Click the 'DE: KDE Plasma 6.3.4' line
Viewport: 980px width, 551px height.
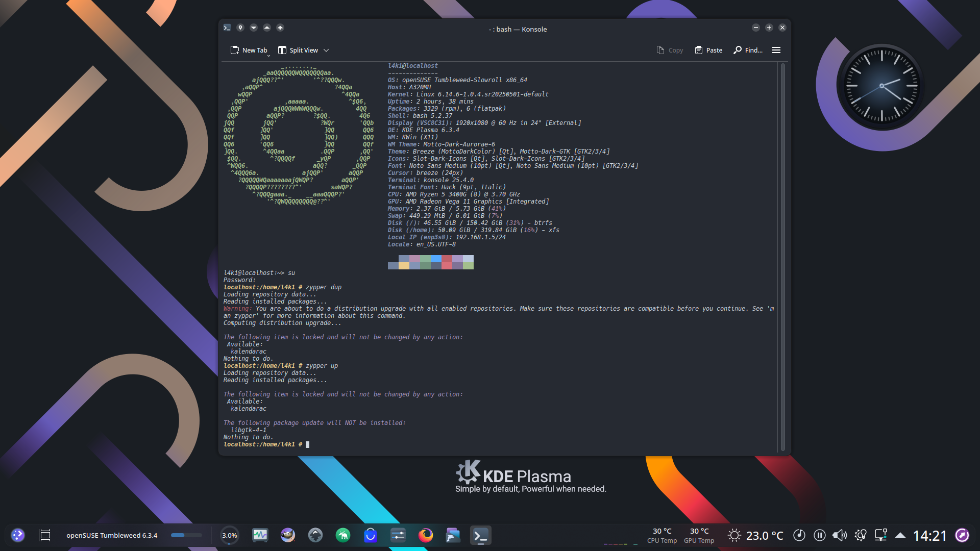[424, 130]
